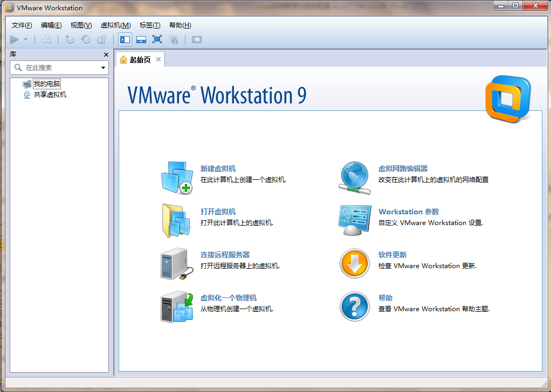This screenshot has height=392, width=551.
Task: Enter full screen mode via toolbar icon
Action: [157, 40]
